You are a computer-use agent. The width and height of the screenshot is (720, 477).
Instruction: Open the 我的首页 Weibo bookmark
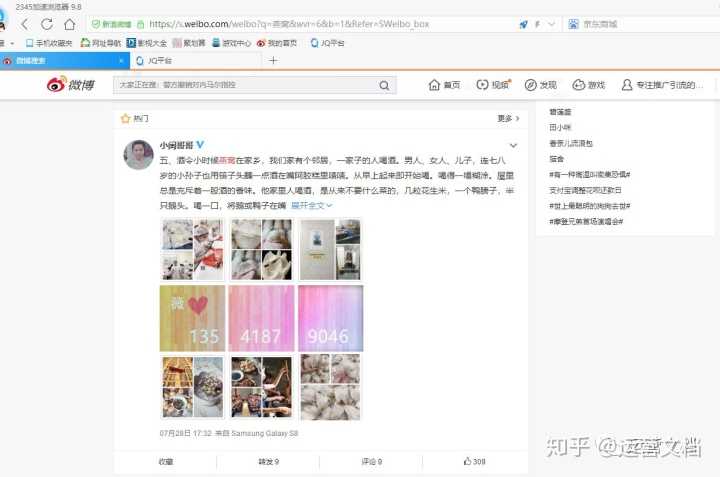click(277, 43)
